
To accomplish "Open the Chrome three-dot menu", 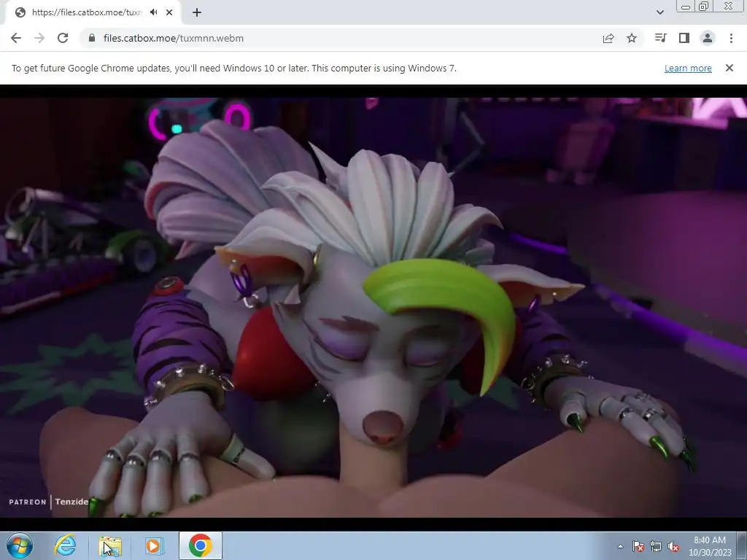I will pos(731,38).
